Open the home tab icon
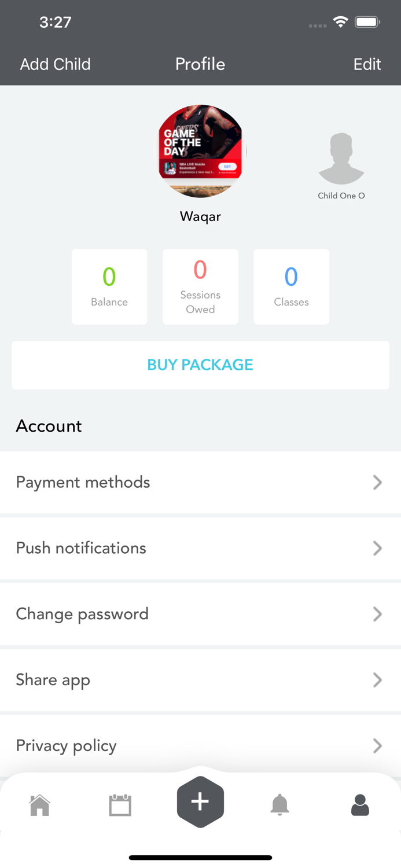 click(40, 805)
